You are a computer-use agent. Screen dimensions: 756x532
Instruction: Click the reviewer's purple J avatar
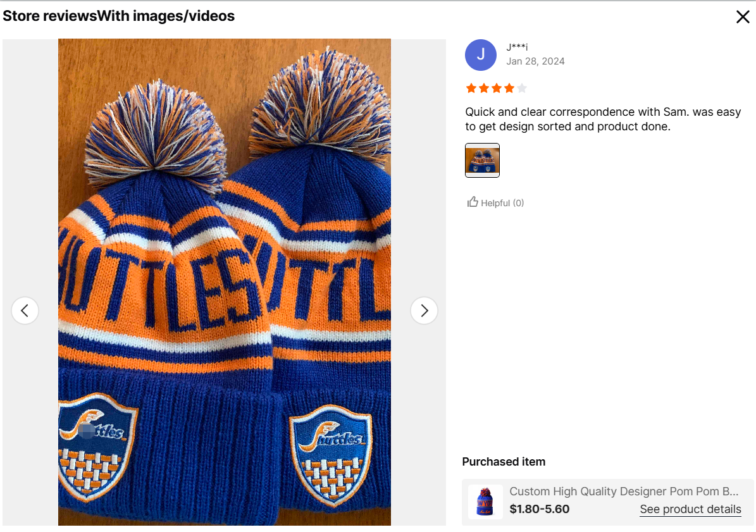481,54
